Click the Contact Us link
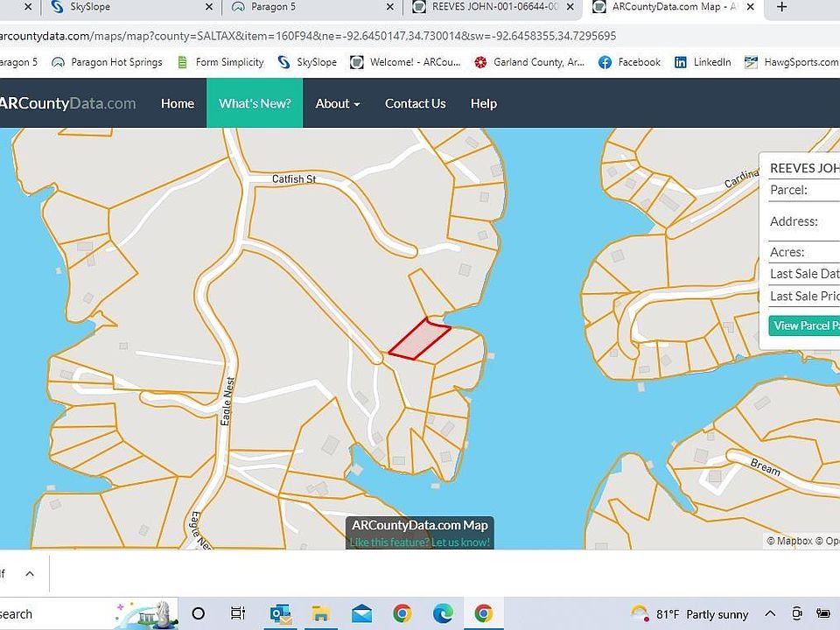840x630 pixels. pyautogui.click(x=415, y=103)
